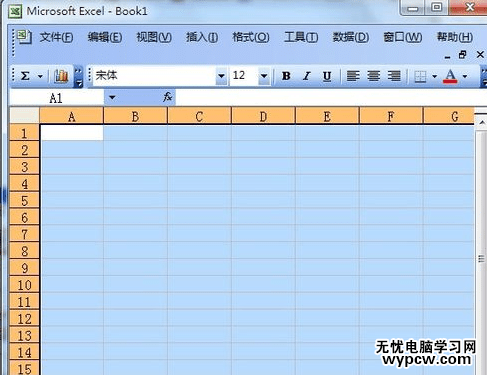Select column B header
The height and width of the screenshot is (375, 487).
(135, 117)
